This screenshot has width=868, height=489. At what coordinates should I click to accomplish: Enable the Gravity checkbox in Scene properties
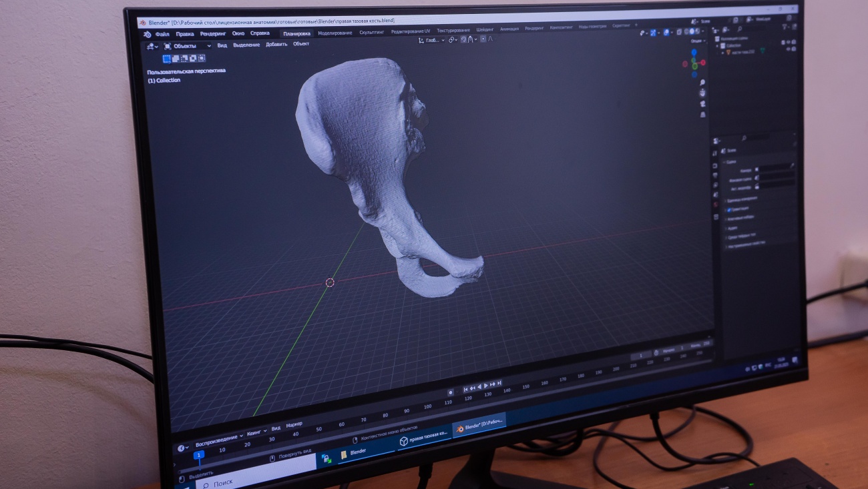pos(729,209)
